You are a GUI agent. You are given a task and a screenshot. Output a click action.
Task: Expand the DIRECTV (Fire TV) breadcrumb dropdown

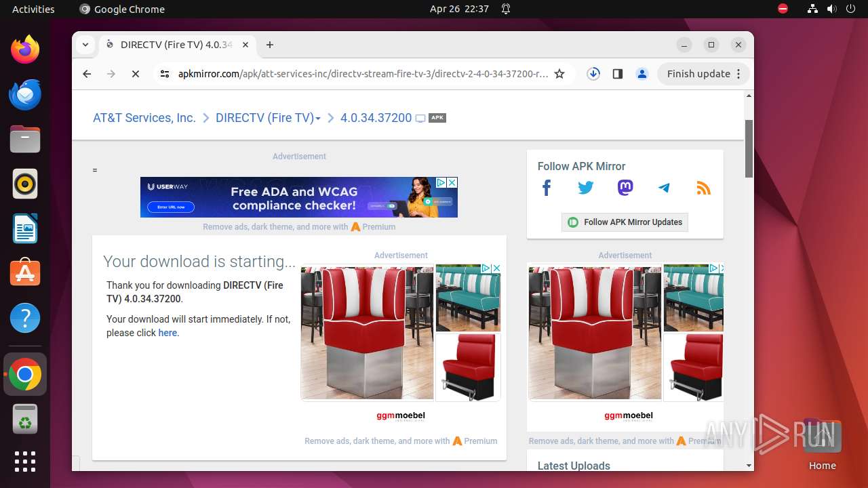tap(318, 119)
